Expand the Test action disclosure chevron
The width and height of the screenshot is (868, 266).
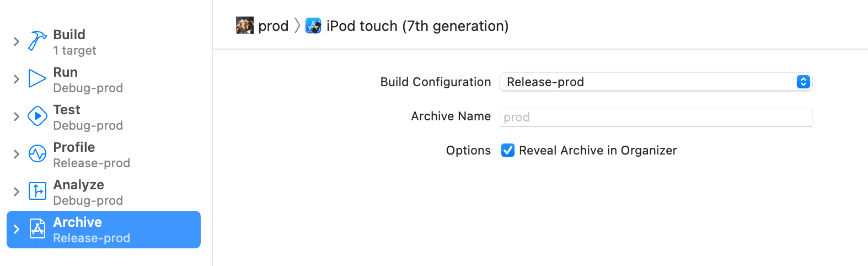[17, 116]
